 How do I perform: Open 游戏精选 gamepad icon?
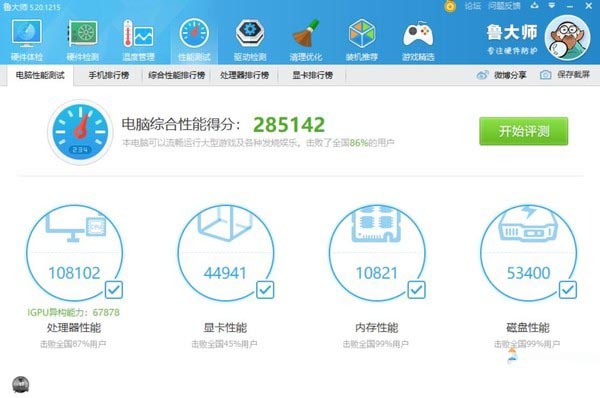418,34
